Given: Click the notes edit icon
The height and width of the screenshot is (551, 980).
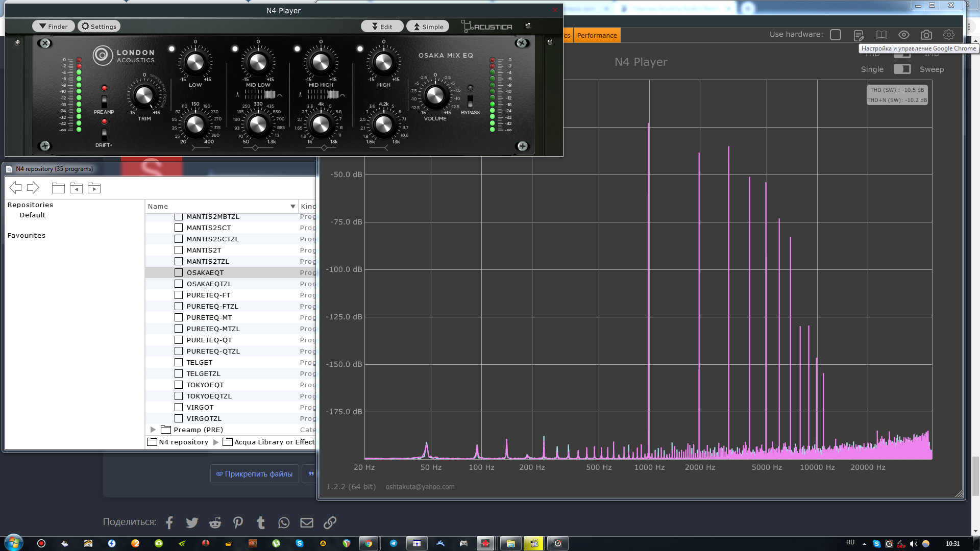Looking at the screenshot, I should click(x=859, y=35).
